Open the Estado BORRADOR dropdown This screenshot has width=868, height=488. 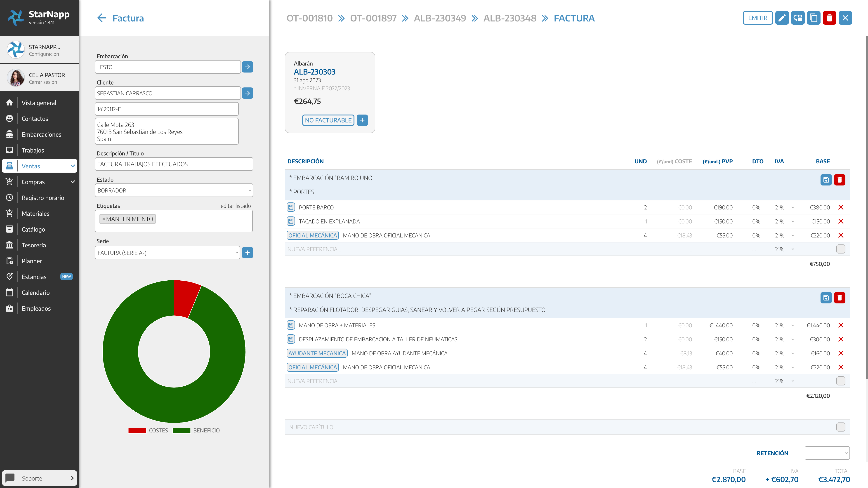[x=174, y=190]
